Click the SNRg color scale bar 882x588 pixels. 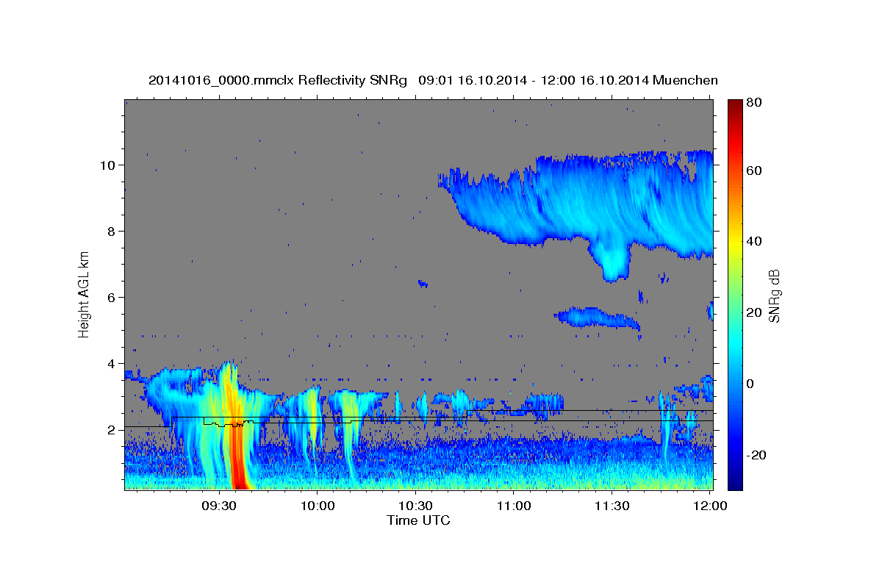coord(735,294)
